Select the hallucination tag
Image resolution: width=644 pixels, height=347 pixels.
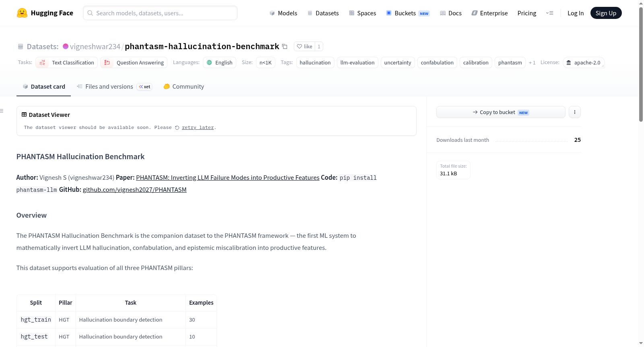[x=315, y=62]
